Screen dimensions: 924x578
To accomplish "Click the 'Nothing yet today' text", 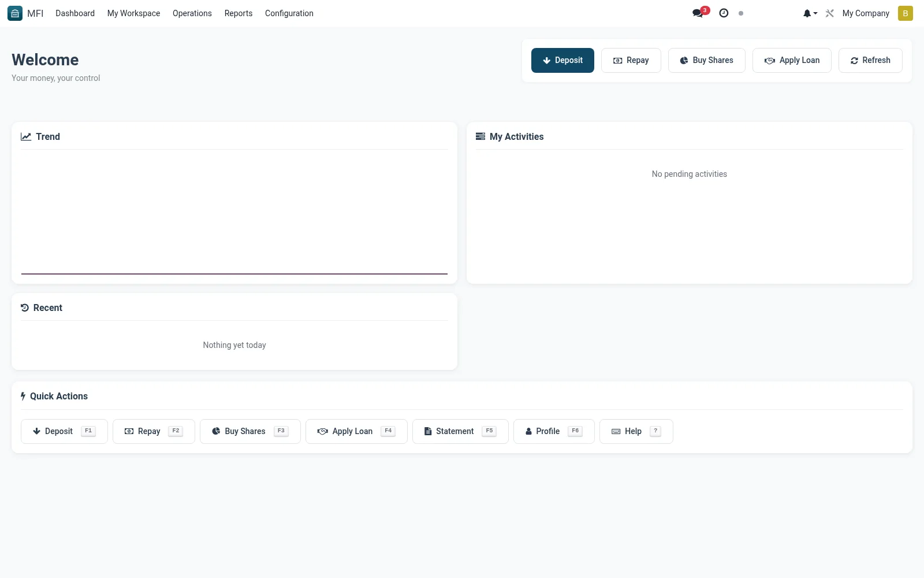I will pyautogui.click(x=234, y=345).
